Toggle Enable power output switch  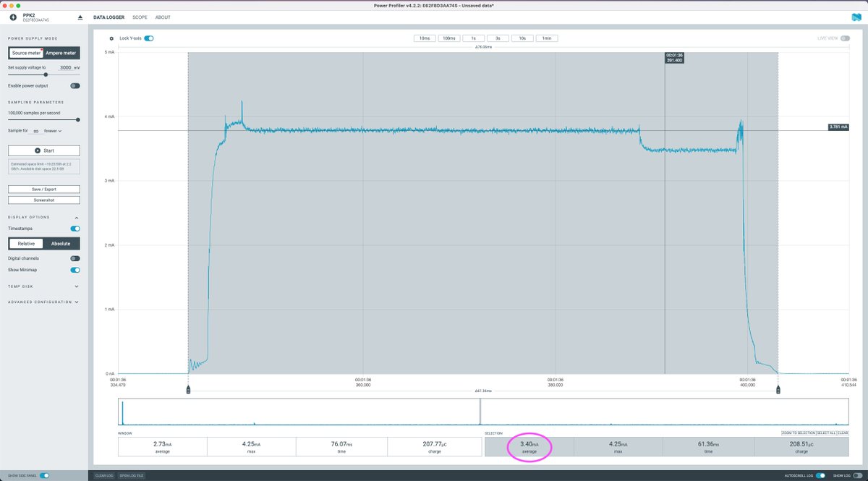click(x=75, y=85)
